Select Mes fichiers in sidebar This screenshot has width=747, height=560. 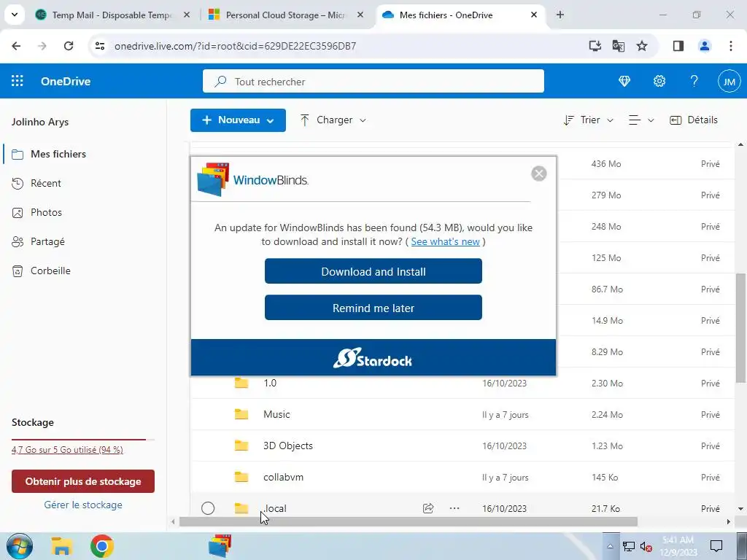tap(58, 154)
